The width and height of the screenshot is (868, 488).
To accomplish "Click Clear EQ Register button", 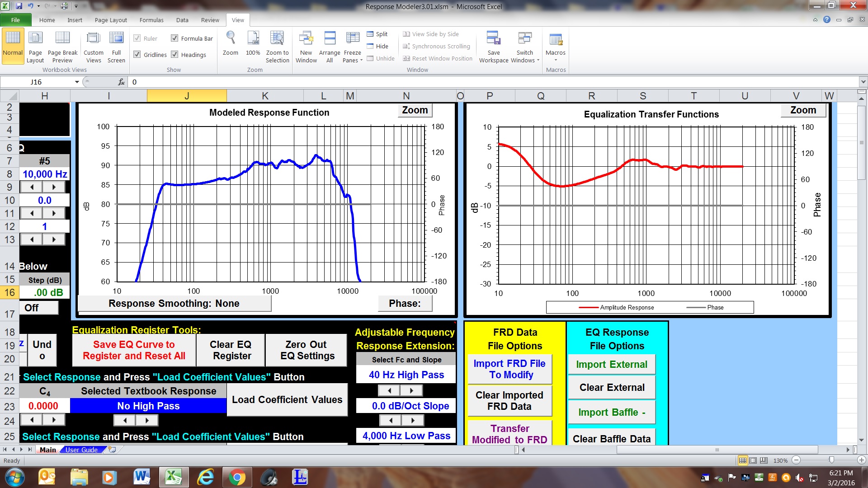I will point(231,350).
